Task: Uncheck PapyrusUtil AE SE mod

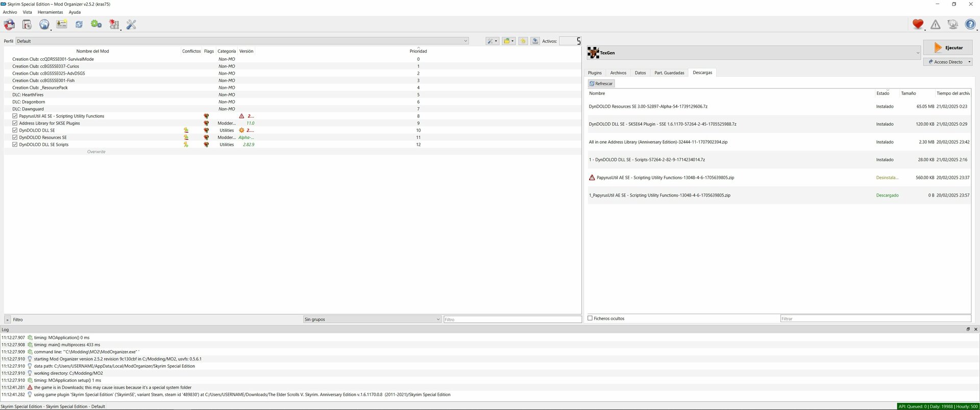Action: coord(15,116)
